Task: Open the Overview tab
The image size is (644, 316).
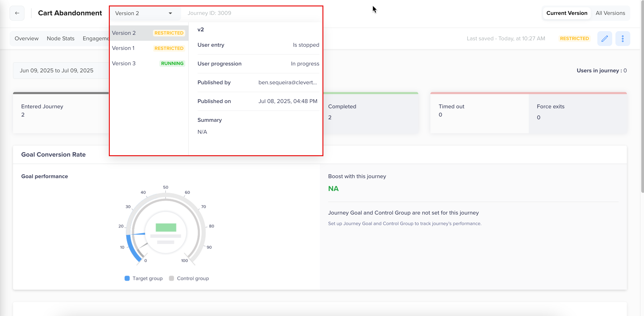Action: [27, 38]
